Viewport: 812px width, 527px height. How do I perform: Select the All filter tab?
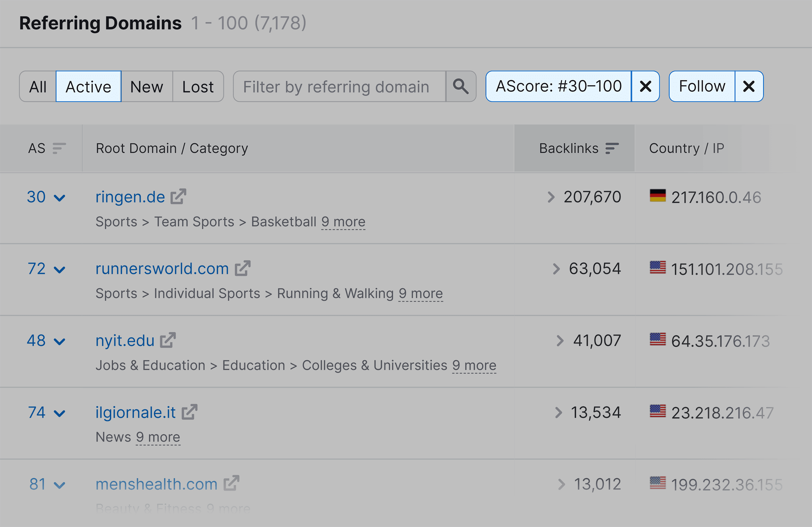click(38, 86)
